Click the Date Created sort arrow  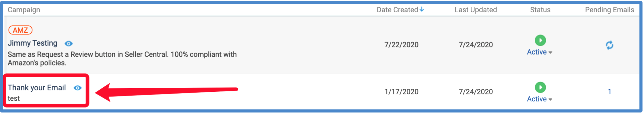pos(422,10)
